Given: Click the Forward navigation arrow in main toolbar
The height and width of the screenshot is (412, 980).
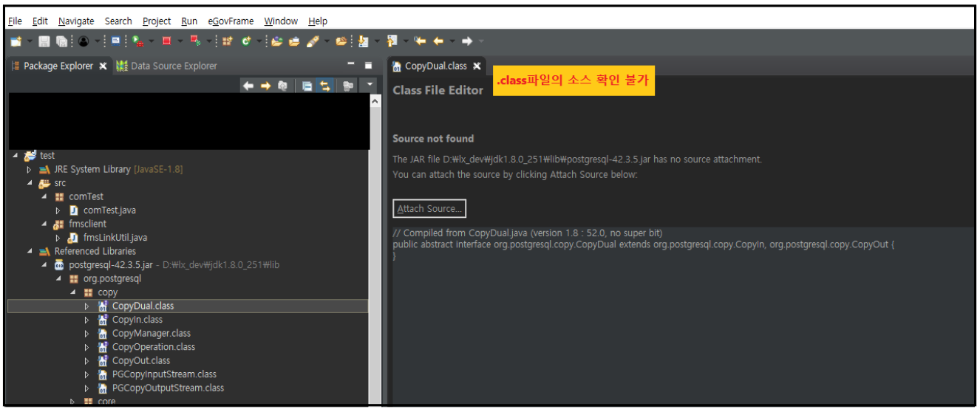Looking at the screenshot, I should coord(467,41).
